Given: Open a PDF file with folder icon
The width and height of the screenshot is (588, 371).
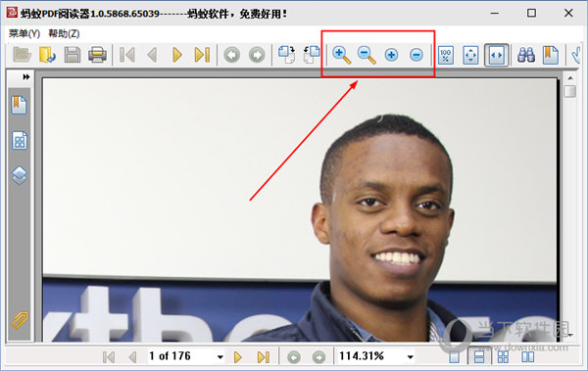Looking at the screenshot, I should (x=23, y=55).
